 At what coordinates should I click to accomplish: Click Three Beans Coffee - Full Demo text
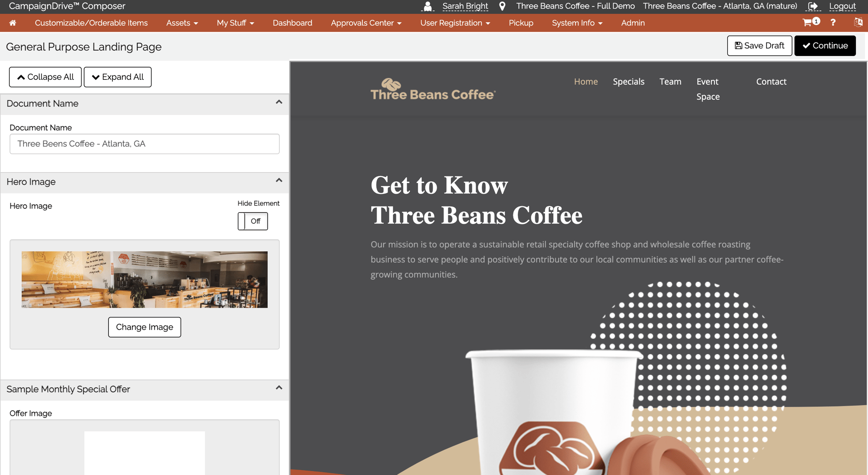coord(575,6)
